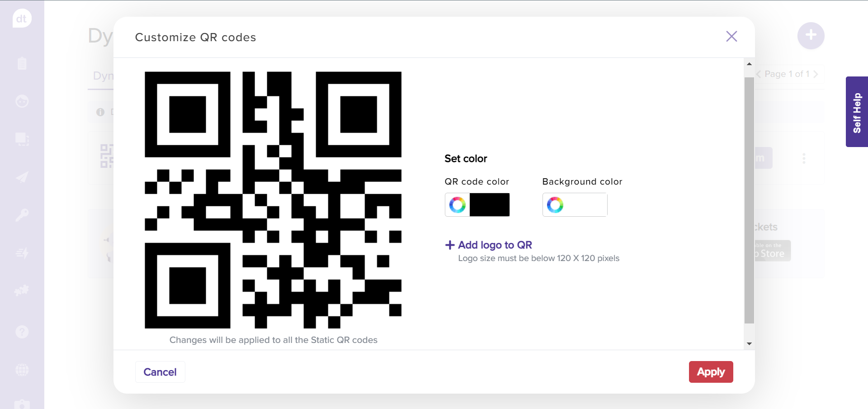Click the Add logo to QR link
The height and width of the screenshot is (409, 868).
(489, 245)
